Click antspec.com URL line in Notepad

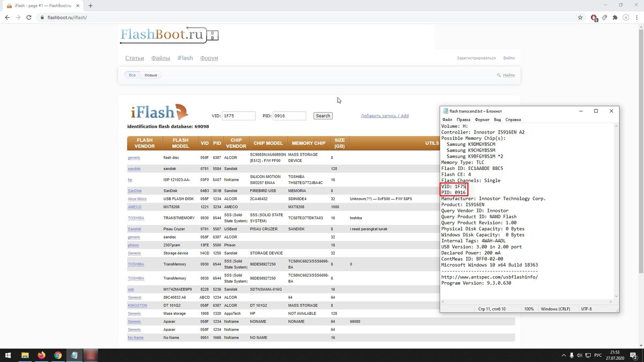[x=489, y=277]
